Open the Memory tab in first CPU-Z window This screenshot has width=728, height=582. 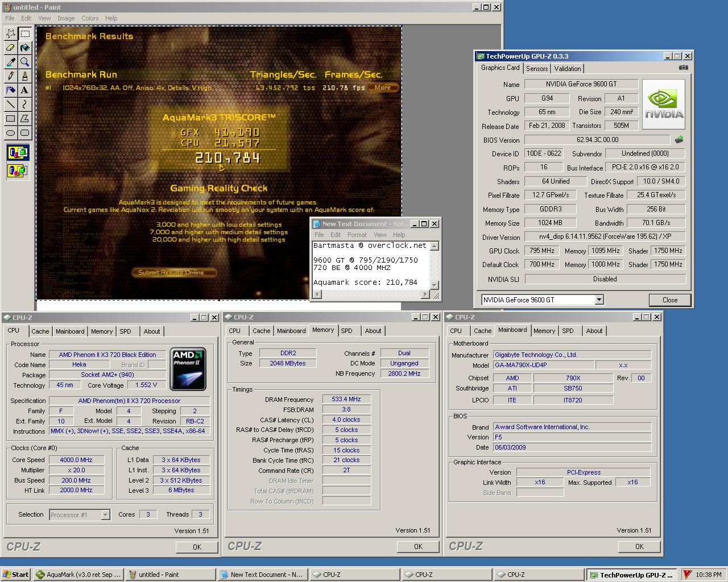(x=102, y=331)
